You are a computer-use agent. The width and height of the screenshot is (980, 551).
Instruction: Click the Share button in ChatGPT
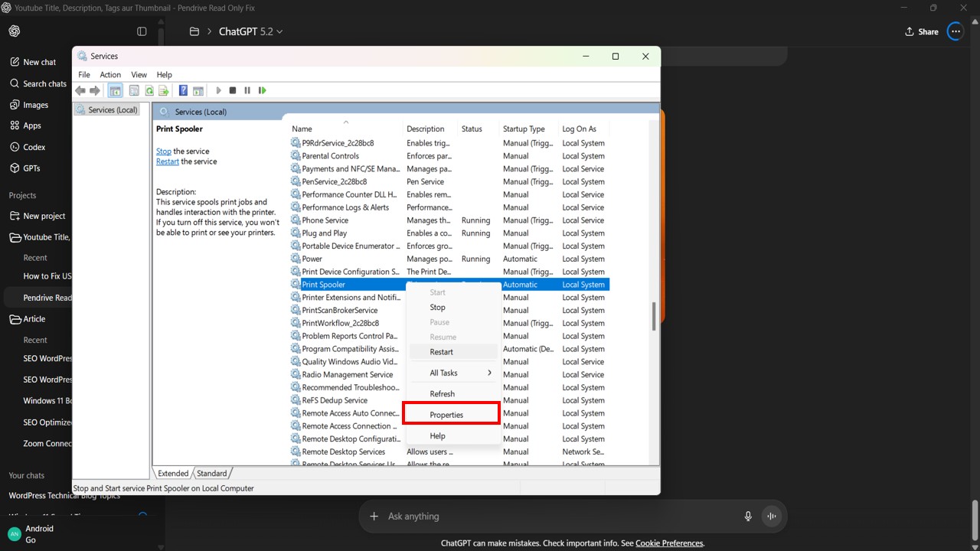tap(921, 31)
